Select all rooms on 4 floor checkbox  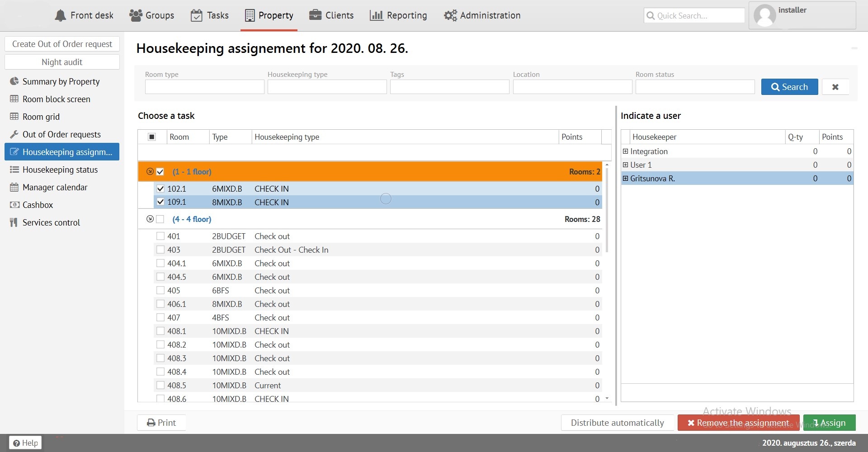[x=160, y=219]
